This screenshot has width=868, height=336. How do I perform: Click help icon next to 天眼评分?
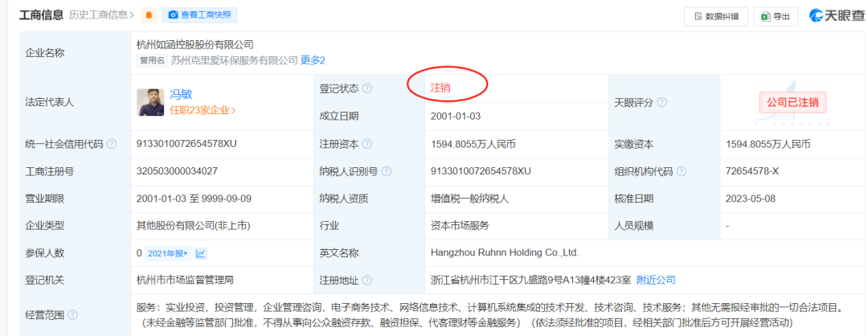(661, 103)
